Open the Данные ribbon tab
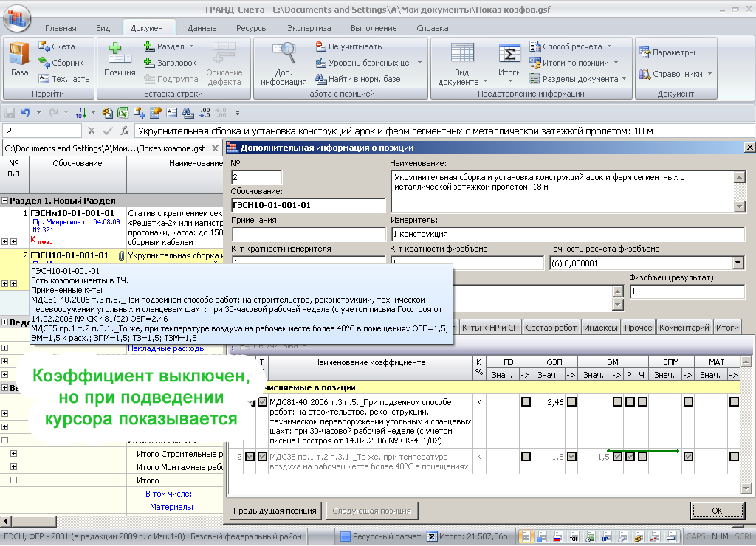This screenshot has width=756, height=546. (202, 28)
